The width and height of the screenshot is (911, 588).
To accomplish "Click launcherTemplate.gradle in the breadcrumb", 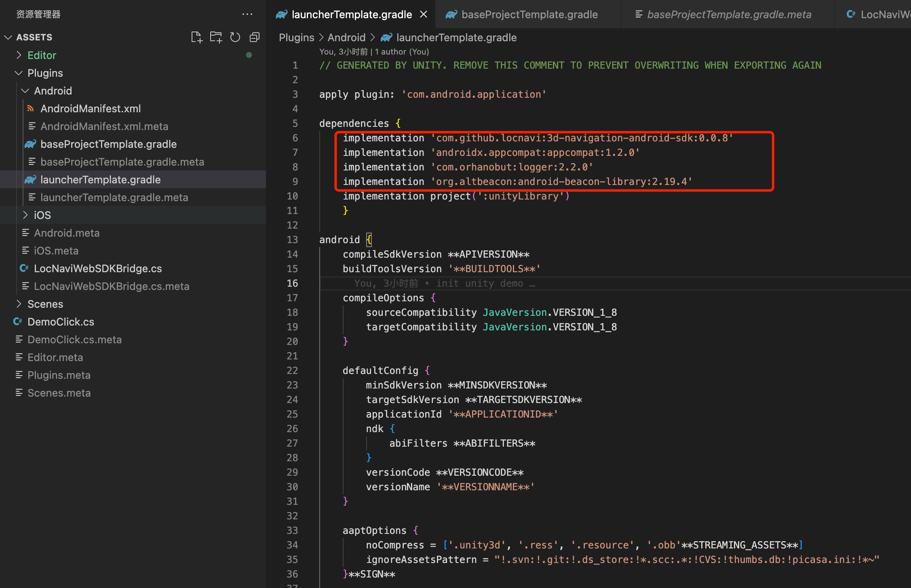I will (x=456, y=38).
